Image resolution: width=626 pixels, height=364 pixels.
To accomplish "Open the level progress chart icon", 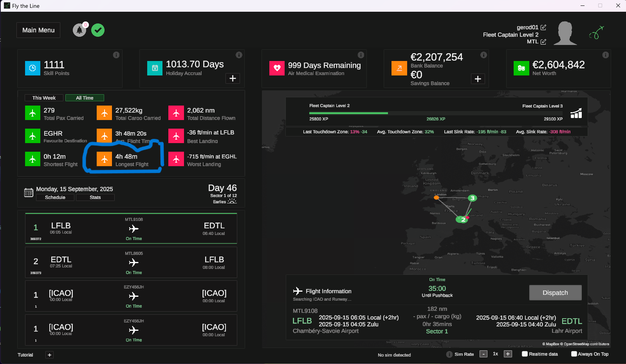I will (576, 113).
